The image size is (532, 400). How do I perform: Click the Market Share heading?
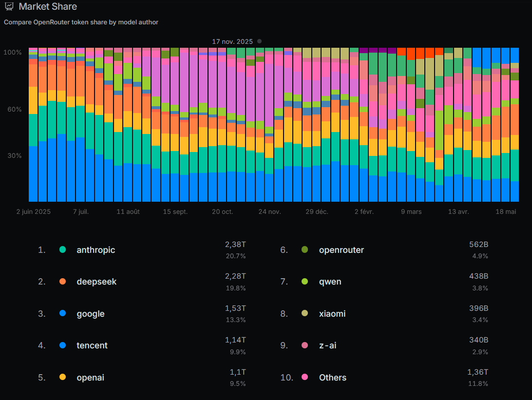(x=48, y=6)
